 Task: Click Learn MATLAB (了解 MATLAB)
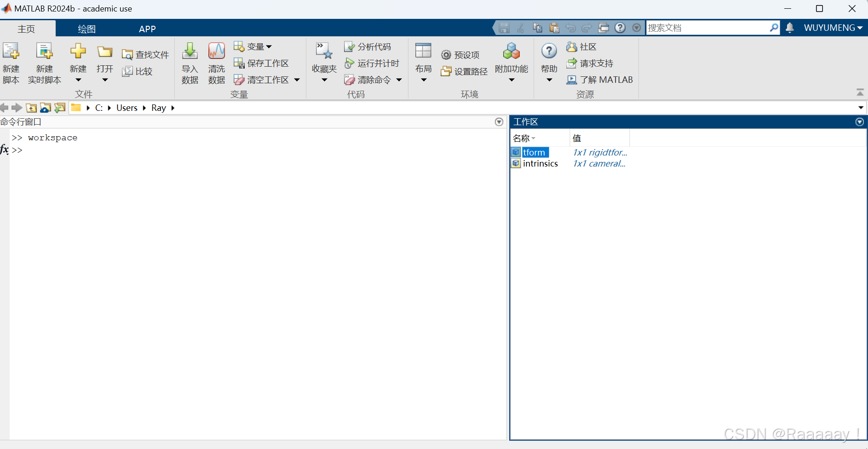pos(600,80)
